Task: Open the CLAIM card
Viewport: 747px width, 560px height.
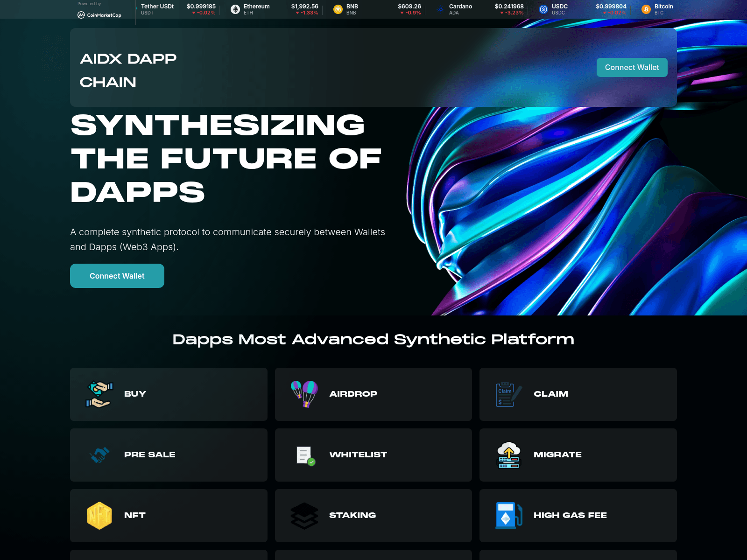Action: click(x=578, y=394)
